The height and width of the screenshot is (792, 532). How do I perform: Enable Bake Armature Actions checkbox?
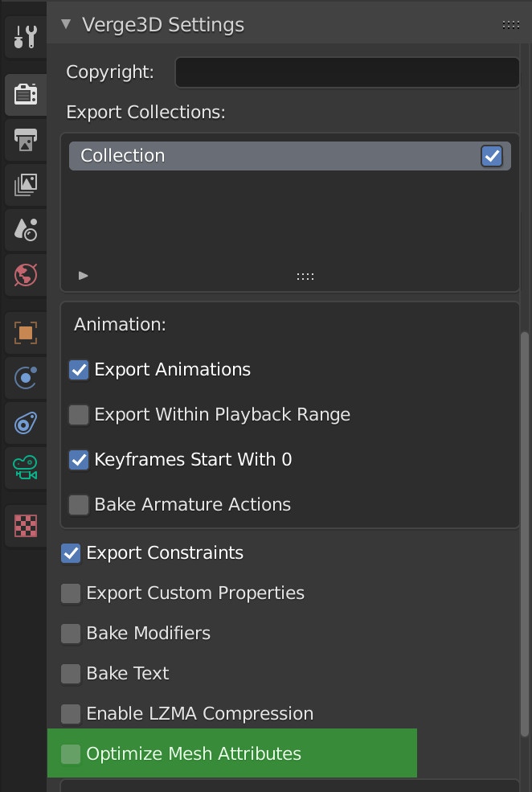click(79, 505)
